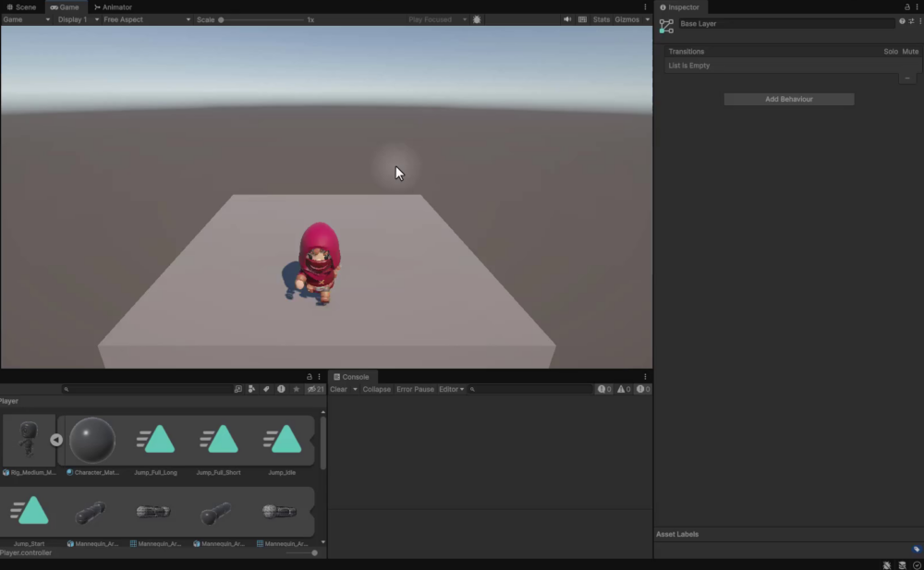The height and width of the screenshot is (570, 924).
Task: Toggle hidden packages visibility showing 21
Action: tap(316, 389)
